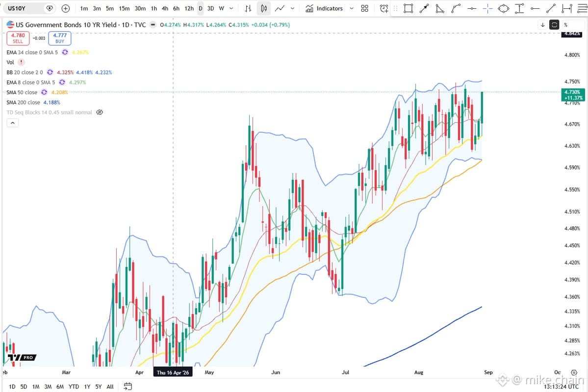The width and height of the screenshot is (588, 392).
Task: Click the compare or add symbol plus icon
Action: [66, 8]
